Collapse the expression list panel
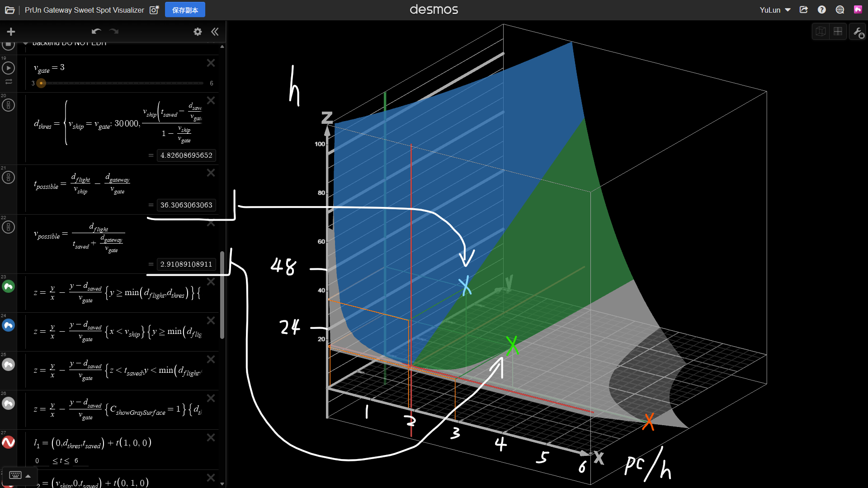This screenshot has width=868, height=488. tap(215, 32)
